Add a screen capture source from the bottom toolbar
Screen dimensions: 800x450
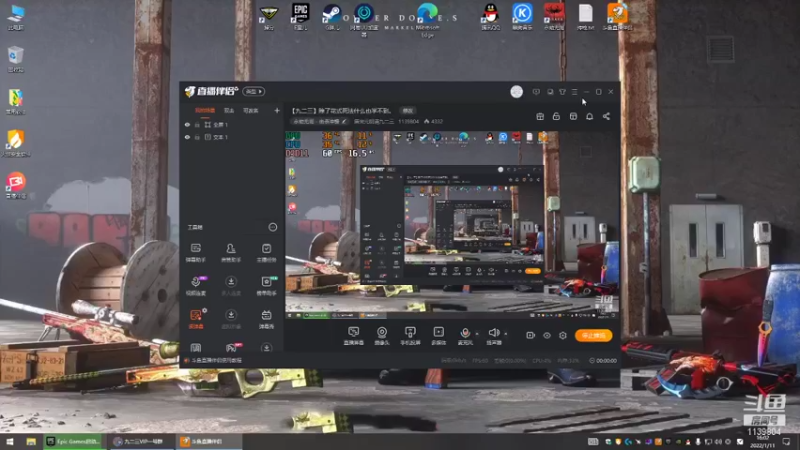354,336
